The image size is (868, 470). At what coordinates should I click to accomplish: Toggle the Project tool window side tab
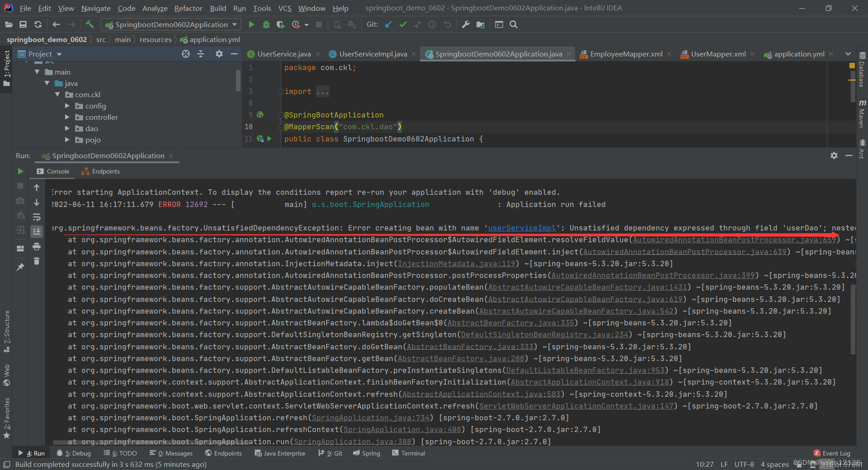coord(6,69)
